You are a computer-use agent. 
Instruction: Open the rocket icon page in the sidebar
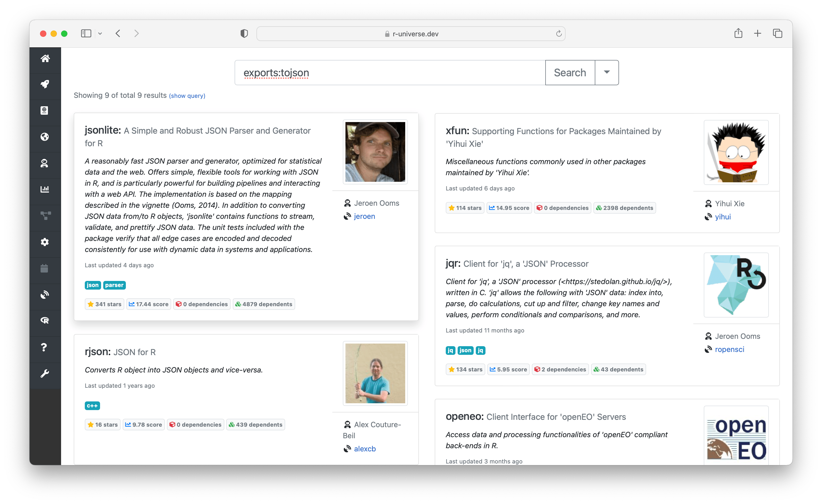[45, 84]
